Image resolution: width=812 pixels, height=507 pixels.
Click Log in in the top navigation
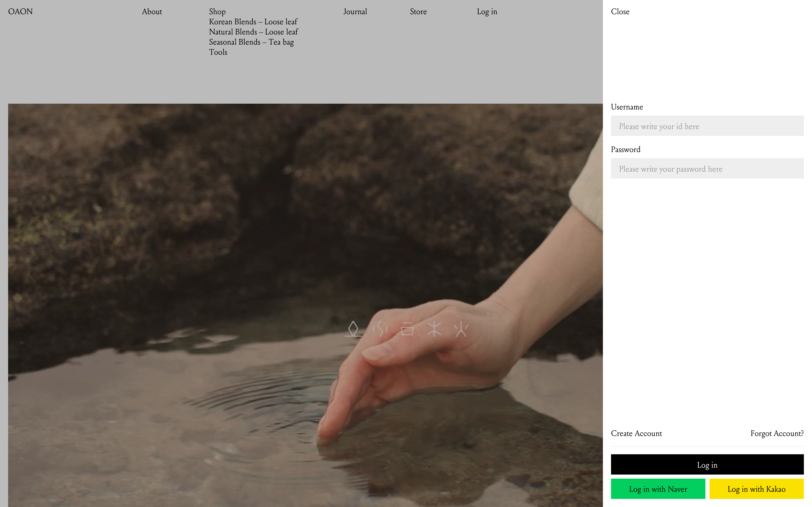(486, 12)
